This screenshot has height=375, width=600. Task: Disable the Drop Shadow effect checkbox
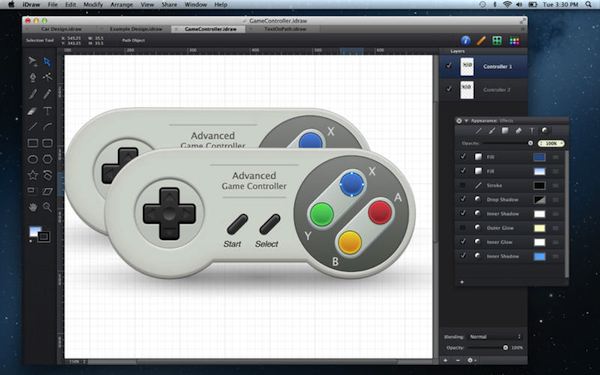[x=463, y=199]
